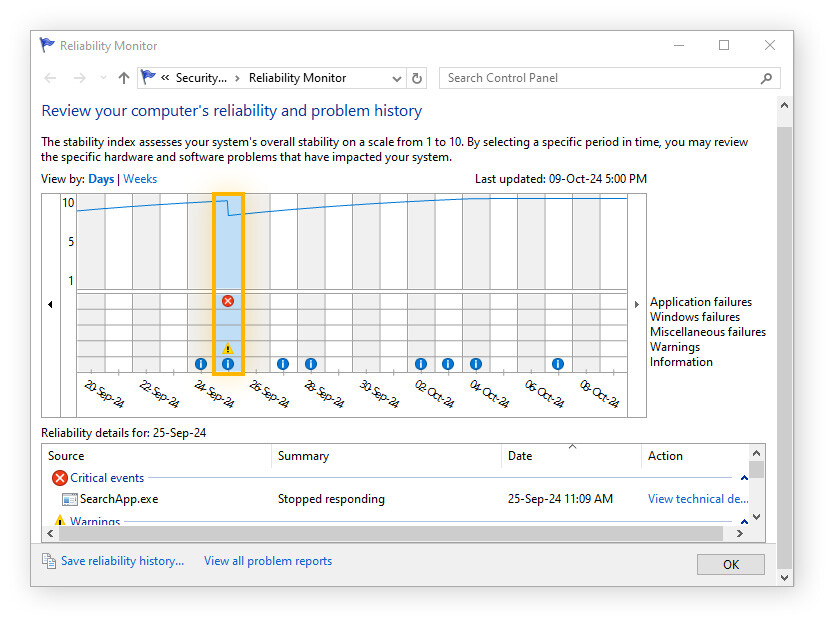Click the information icon for 24-Sep-24

tap(200, 364)
